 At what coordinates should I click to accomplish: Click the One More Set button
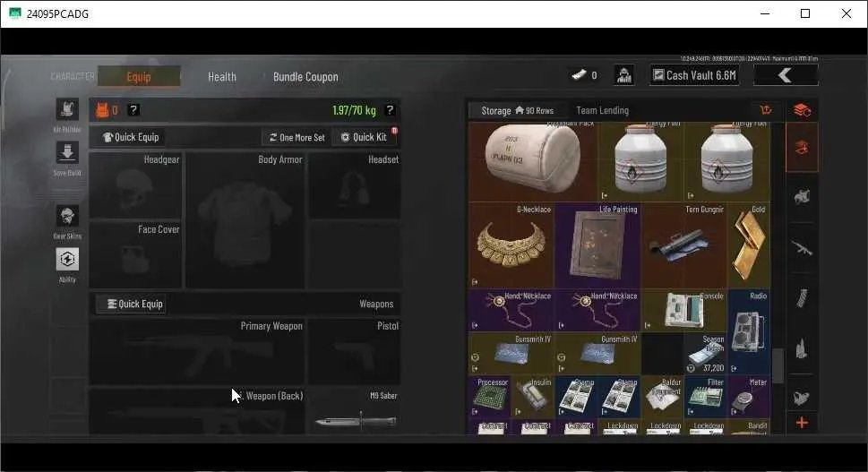[296, 137]
